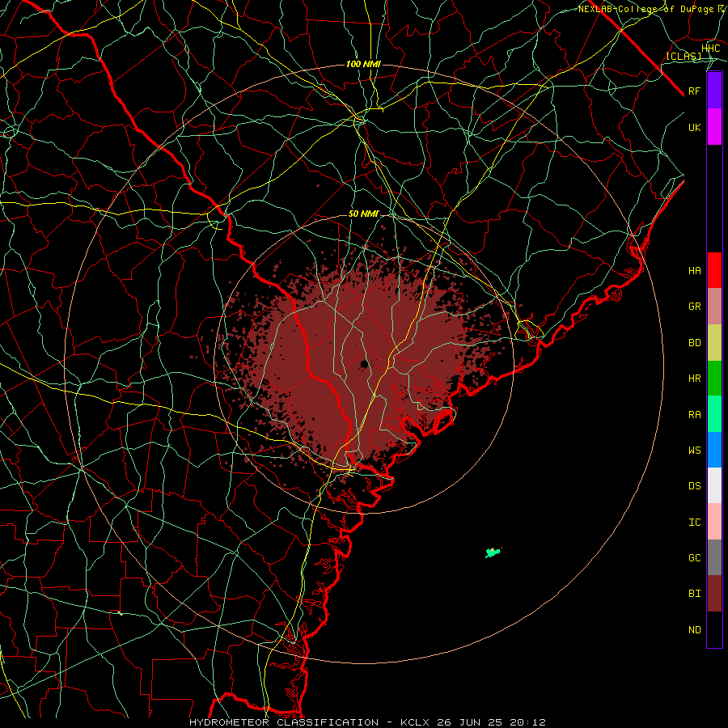
Task: Click the ND black color swatch
Action: coord(714,629)
